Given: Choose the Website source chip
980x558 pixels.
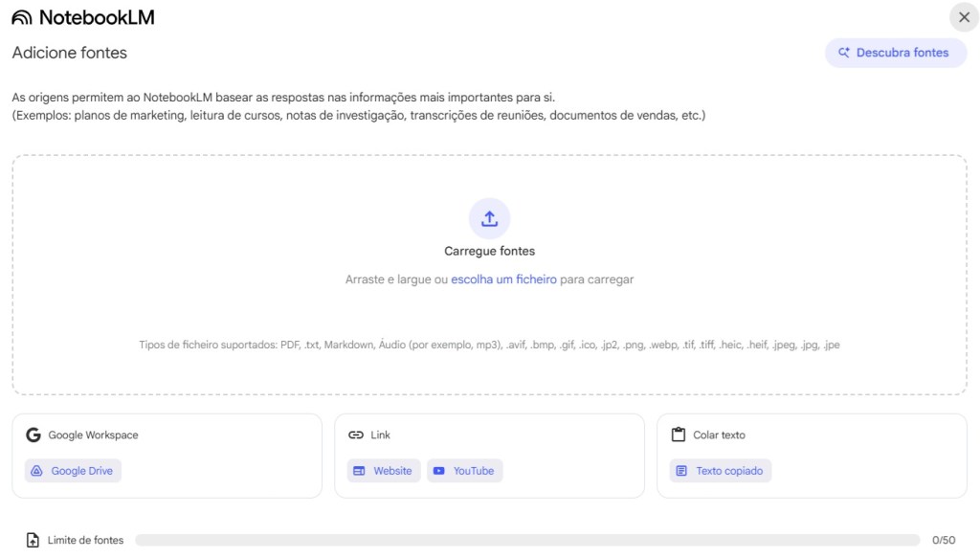Looking at the screenshot, I should (x=383, y=471).
